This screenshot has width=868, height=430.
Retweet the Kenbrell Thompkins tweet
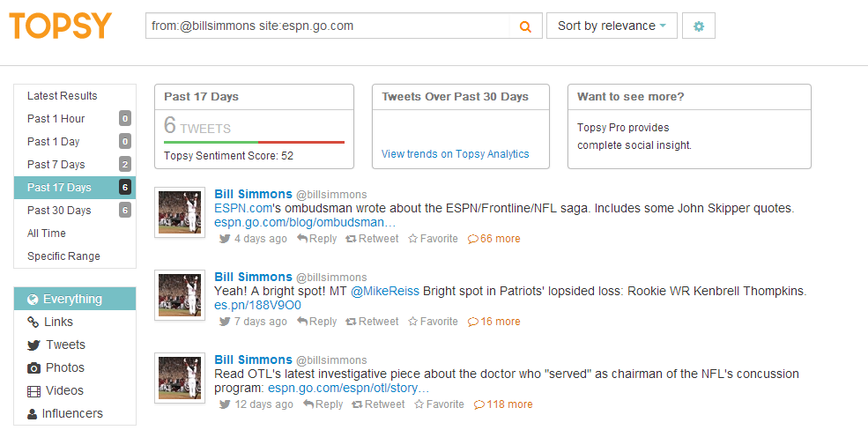click(x=372, y=322)
